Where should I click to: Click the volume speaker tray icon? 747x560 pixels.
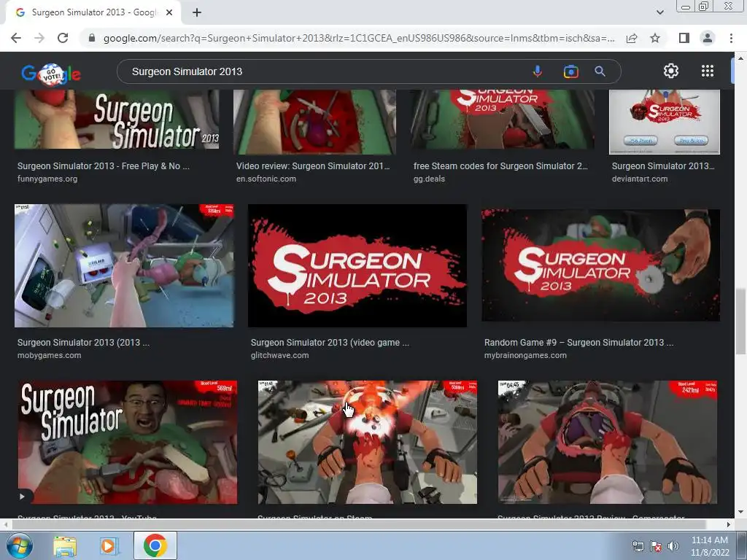[673, 546]
